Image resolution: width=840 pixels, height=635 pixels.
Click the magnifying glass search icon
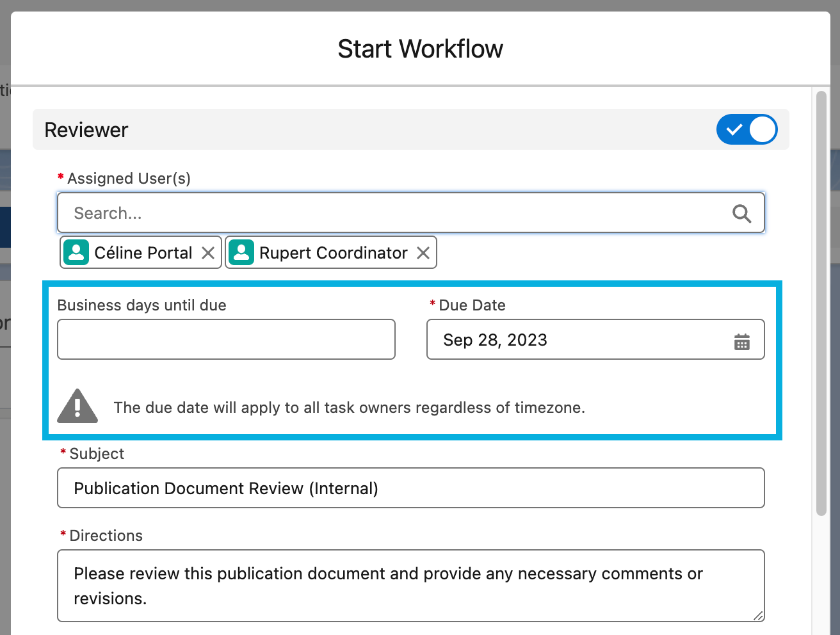click(741, 214)
